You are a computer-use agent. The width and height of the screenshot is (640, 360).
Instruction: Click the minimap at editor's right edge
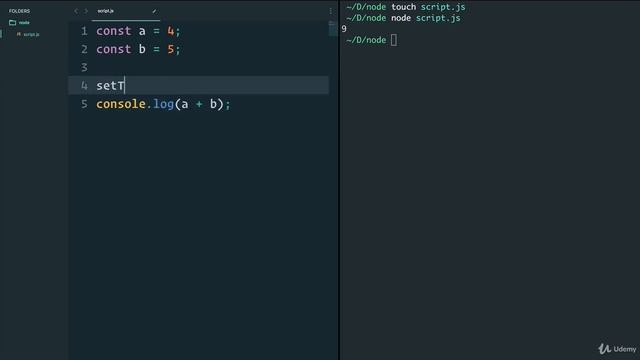pos(332,29)
